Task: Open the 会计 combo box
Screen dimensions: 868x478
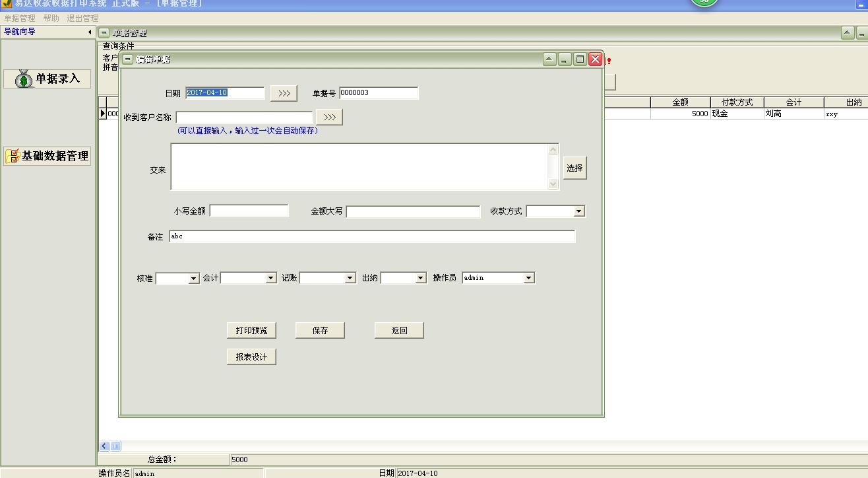Action: 270,278
